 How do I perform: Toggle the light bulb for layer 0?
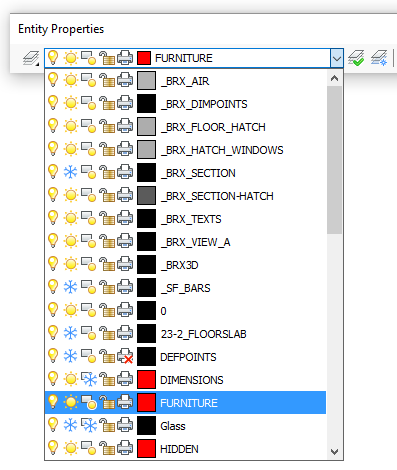(x=53, y=311)
